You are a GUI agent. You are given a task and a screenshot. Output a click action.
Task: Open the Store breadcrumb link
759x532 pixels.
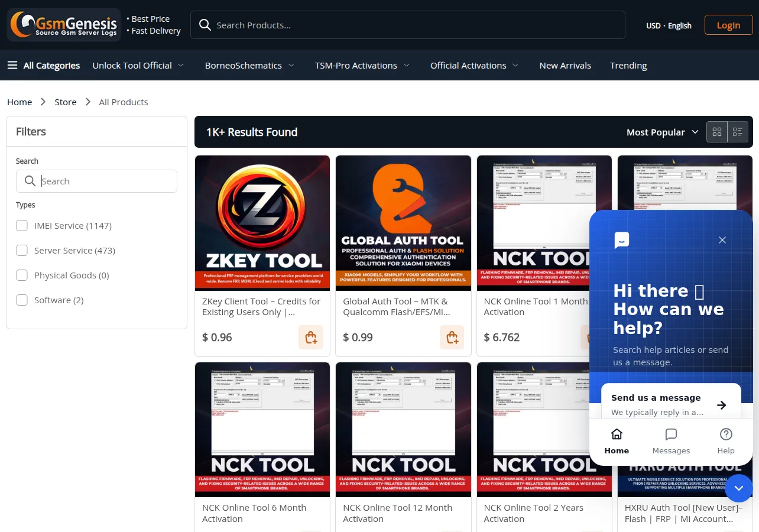click(66, 102)
